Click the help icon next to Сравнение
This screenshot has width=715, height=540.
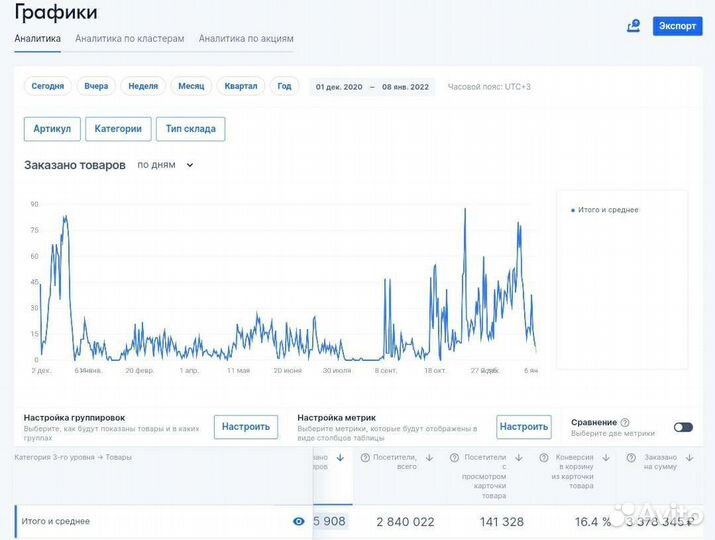point(625,423)
